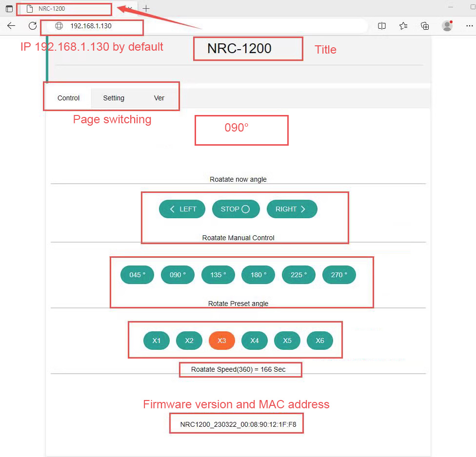Click the user profile avatar
Screen dimensions: 476x457
pos(447,26)
